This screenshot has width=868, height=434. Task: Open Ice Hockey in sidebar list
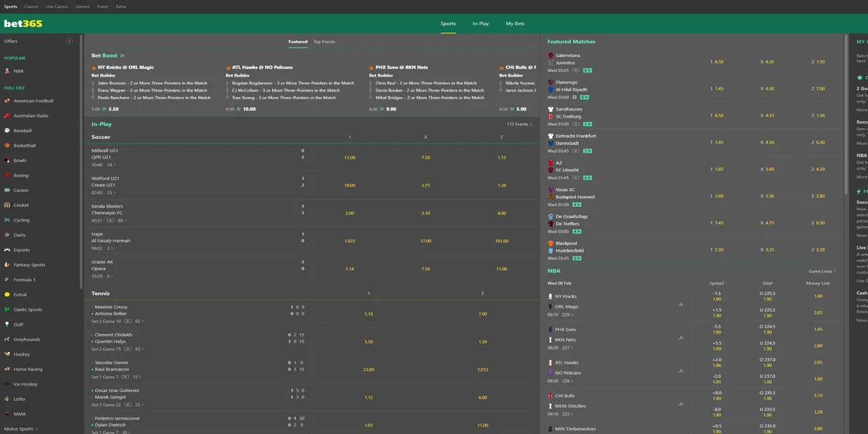(26, 384)
